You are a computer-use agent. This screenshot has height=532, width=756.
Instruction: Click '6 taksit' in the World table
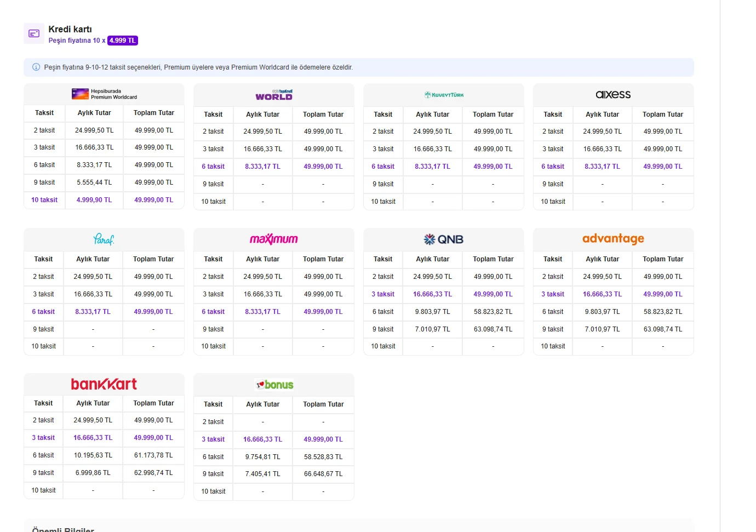[213, 167]
